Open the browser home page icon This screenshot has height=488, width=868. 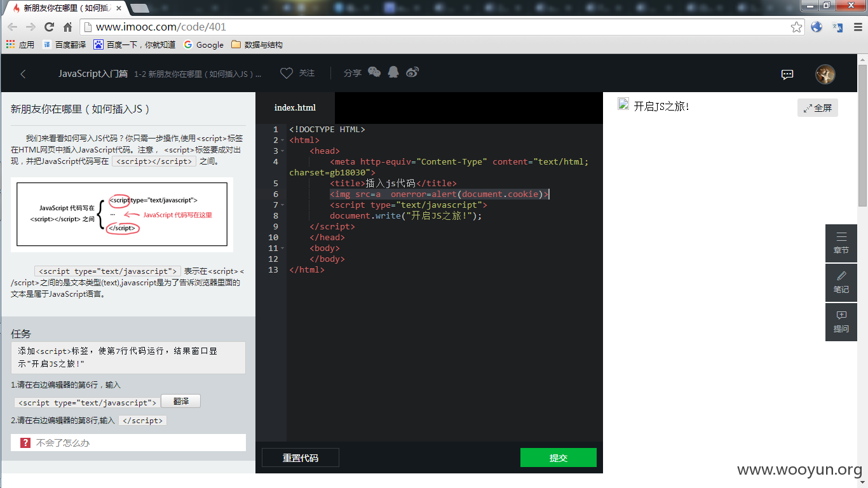tap(67, 27)
